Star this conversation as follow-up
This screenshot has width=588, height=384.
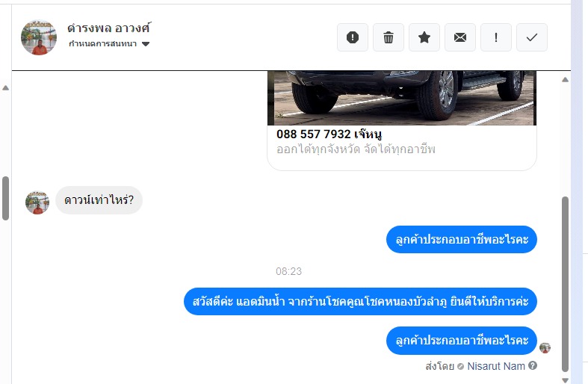click(x=424, y=37)
